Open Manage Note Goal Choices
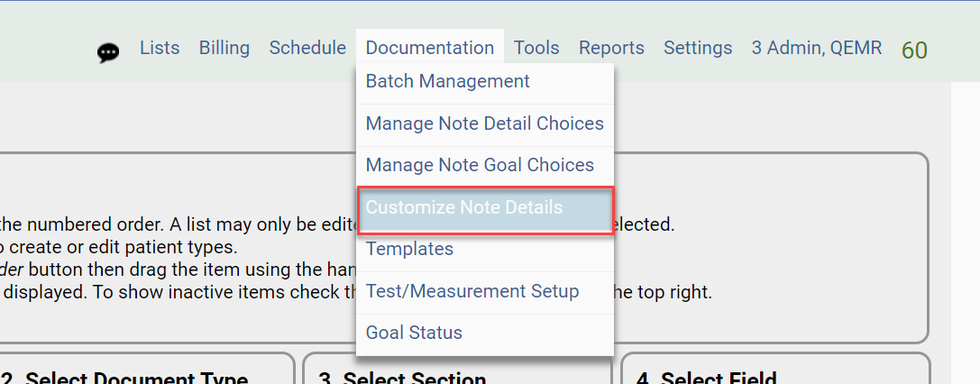This screenshot has width=980, height=384. [x=480, y=165]
